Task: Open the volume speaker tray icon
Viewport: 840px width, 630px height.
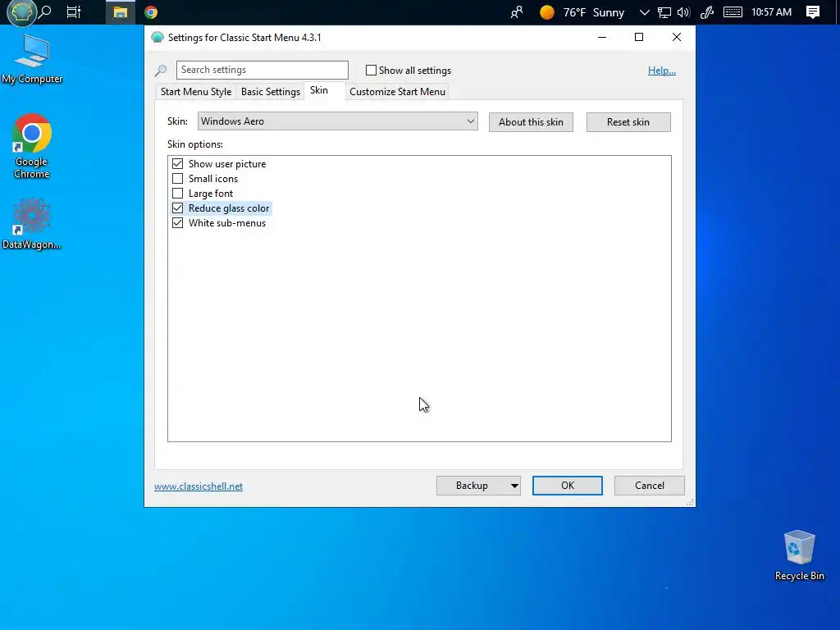Action: point(683,12)
